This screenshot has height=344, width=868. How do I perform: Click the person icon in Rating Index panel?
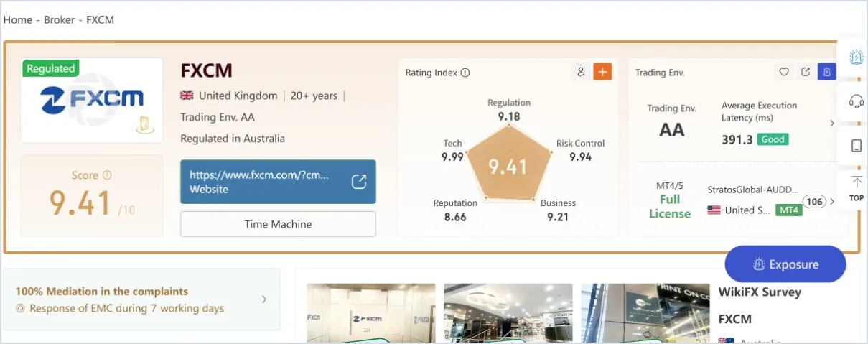(581, 72)
